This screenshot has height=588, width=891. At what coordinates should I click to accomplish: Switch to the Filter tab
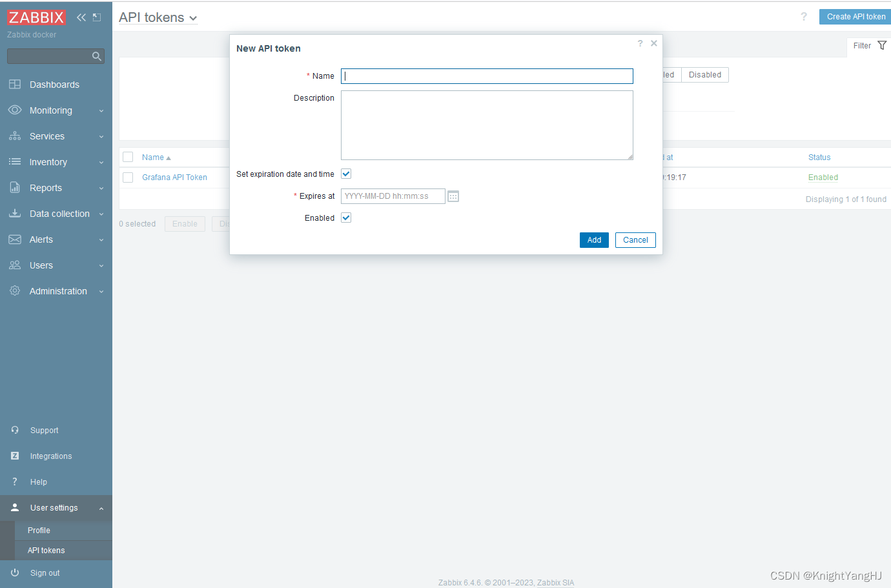[x=870, y=46]
